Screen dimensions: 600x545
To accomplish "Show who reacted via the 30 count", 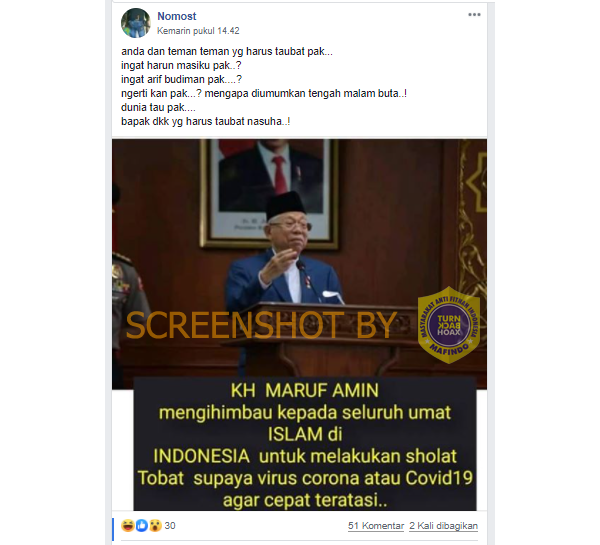I will pyautogui.click(x=170, y=526).
